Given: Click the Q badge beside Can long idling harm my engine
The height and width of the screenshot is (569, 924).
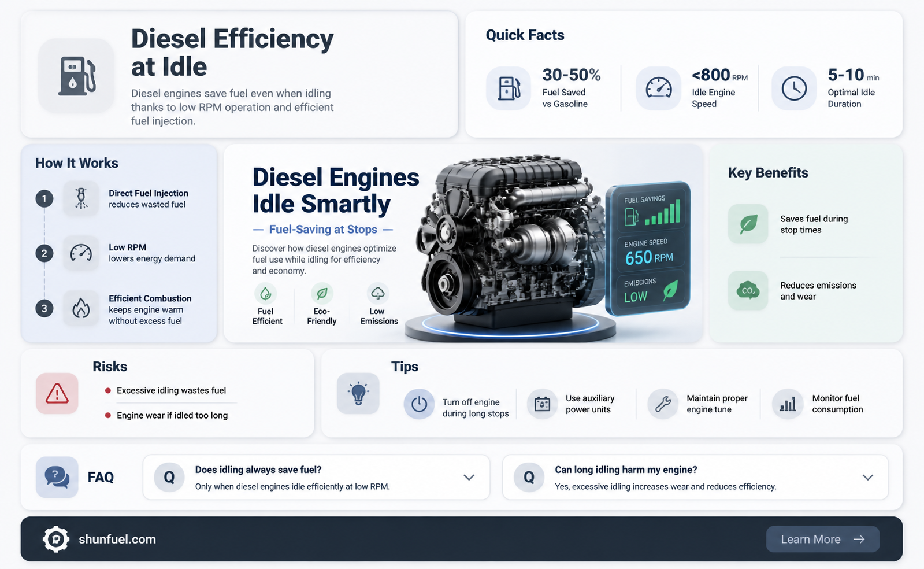Looking at the screenshot, I should [x=529, y=477].
